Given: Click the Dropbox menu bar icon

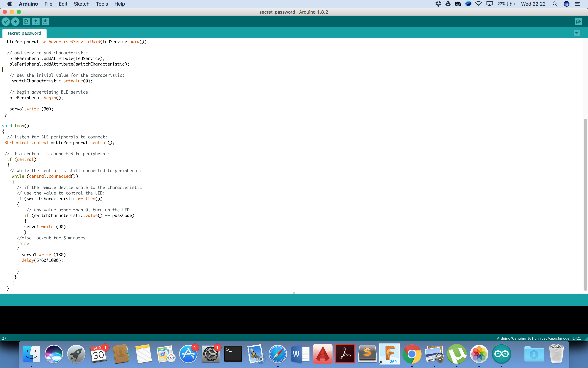Looking at the screenshot, I should tap(438, 4).
